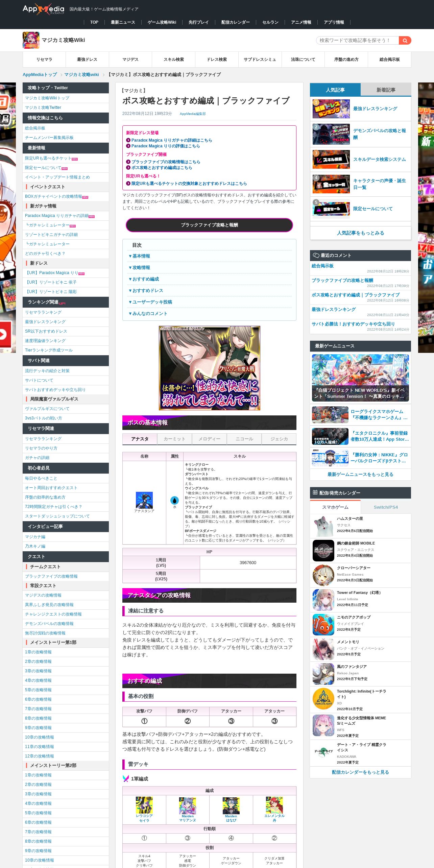Screen dimensions: 434x868
Task: Click the クローバーシアター app icon
Action: tap(323, 575)
